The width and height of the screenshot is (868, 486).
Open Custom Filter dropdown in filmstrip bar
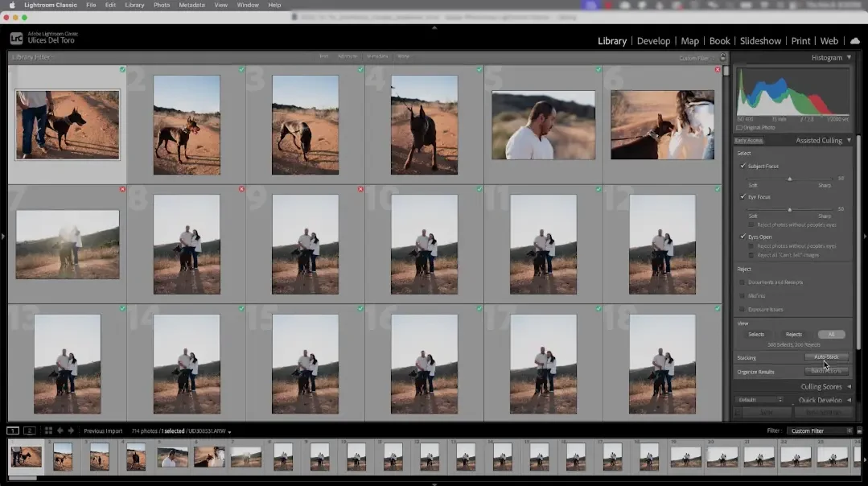click(x=821, y=430)
